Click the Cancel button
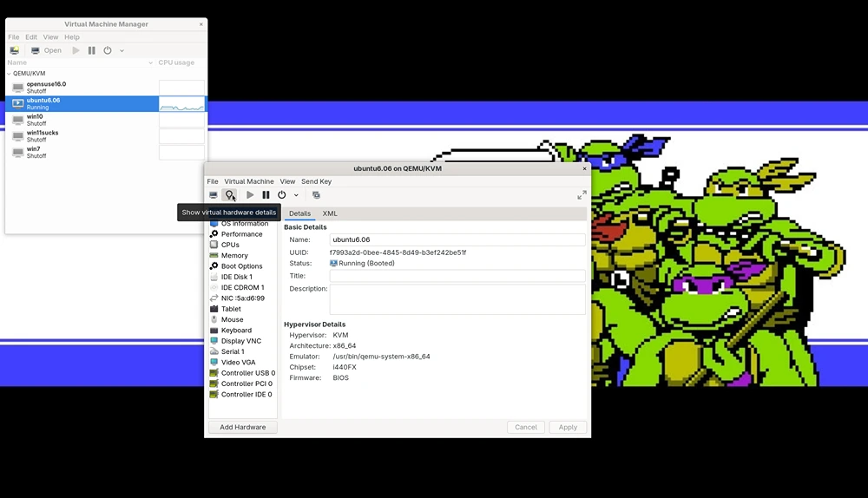 pyautogui.click(x=526, y=427)
